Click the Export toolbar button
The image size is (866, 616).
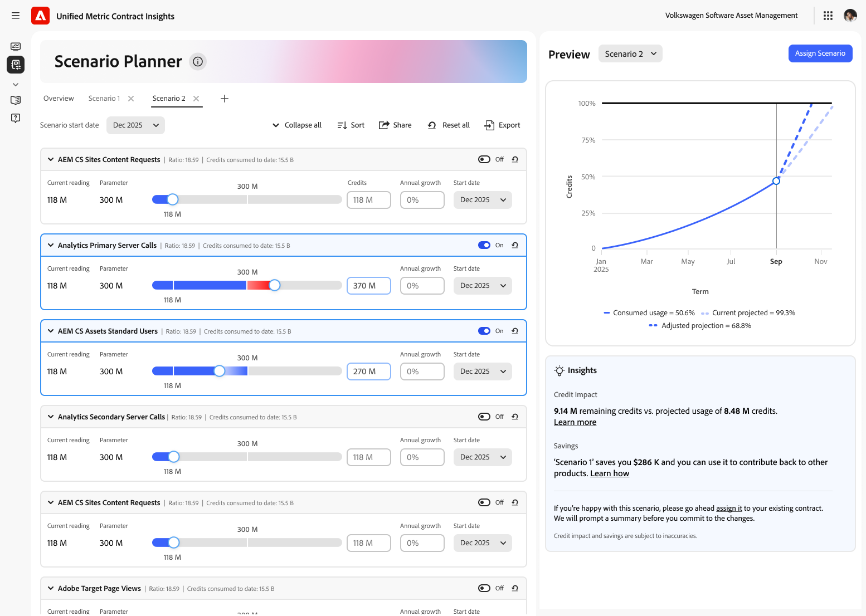(502, 125)
